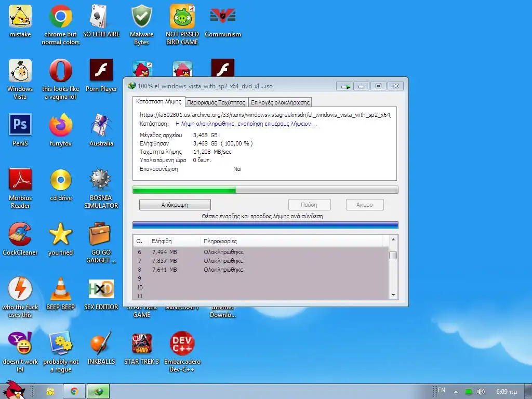Viewport: 532px width, 399px height.
Task: Open the folder icon in taskbar
Action: (50, 392)
